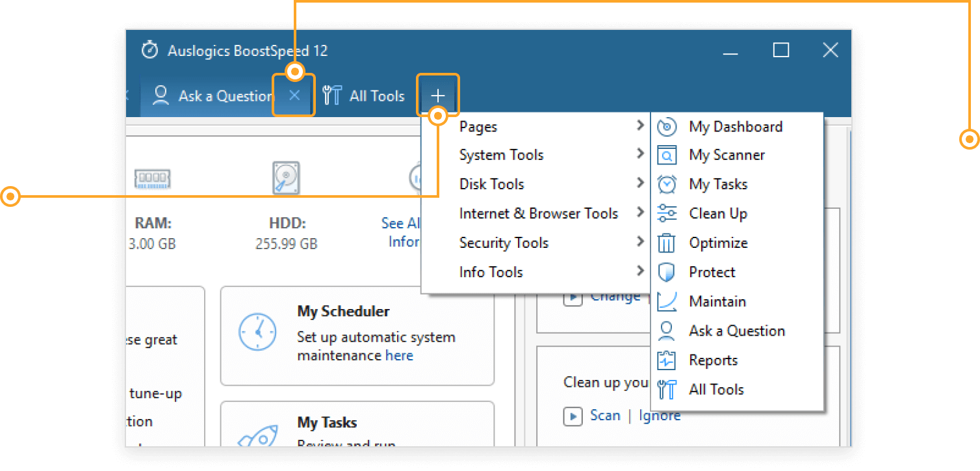The image size is (980, 471).
Task: Expand the Internet & Browser Tools submenu
Action: pyautogui.click(x=538, y=213)
